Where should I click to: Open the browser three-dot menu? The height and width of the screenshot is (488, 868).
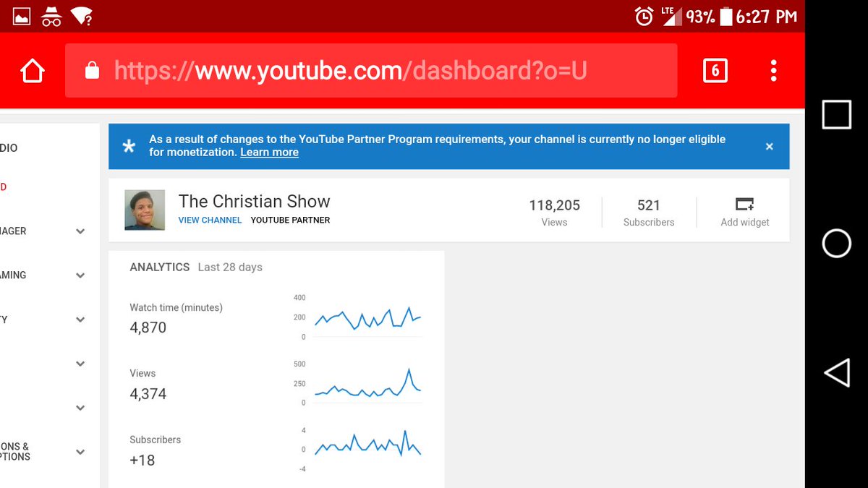(773, 70)
